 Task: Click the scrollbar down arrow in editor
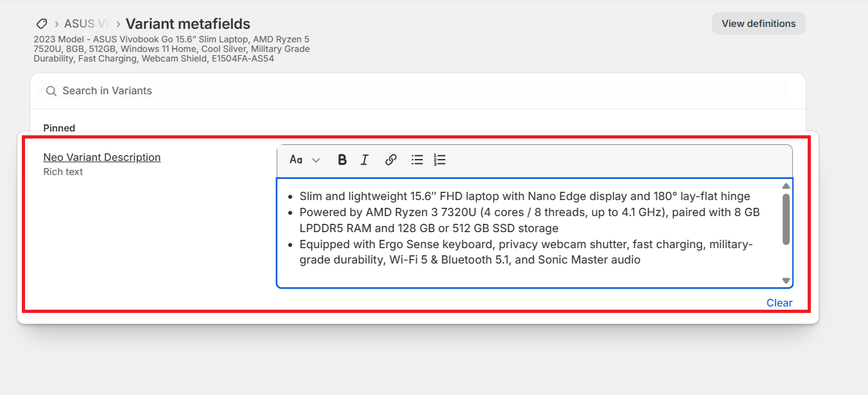786,281
